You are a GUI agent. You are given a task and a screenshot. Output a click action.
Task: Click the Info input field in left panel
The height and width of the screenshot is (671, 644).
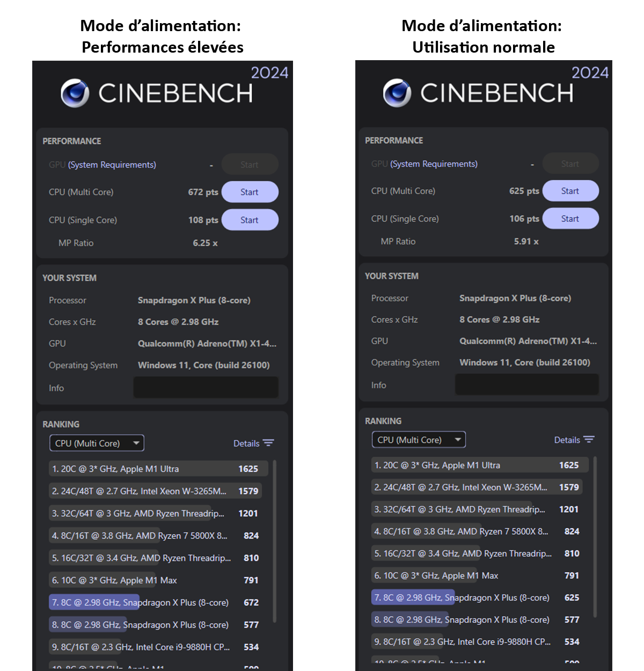(x=206, y=388)
